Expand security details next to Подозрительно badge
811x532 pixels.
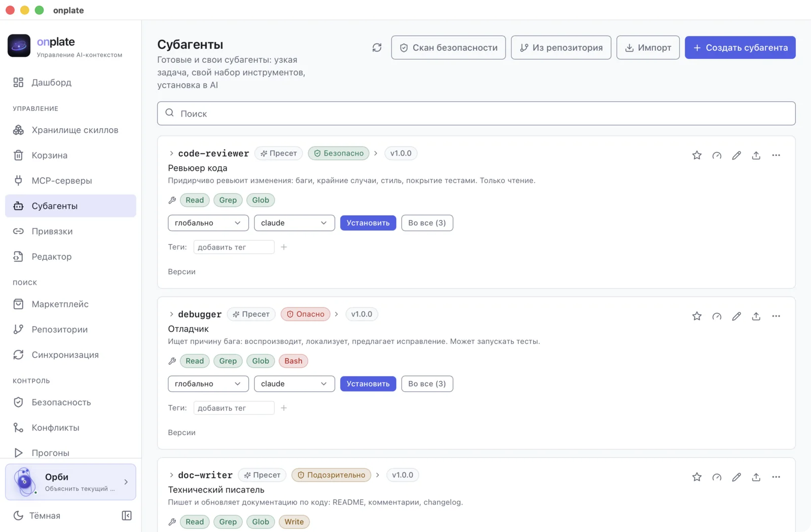(x=378, y=475)
